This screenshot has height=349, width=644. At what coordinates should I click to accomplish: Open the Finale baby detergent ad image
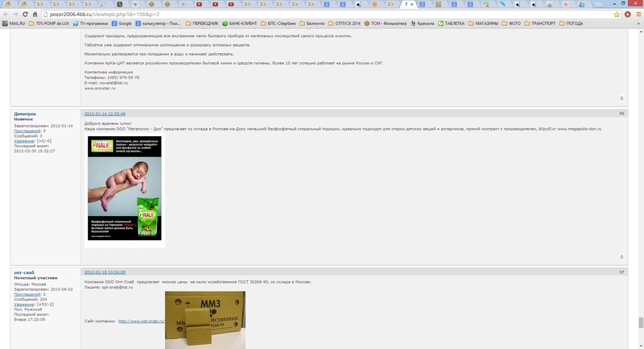(124, 188)
